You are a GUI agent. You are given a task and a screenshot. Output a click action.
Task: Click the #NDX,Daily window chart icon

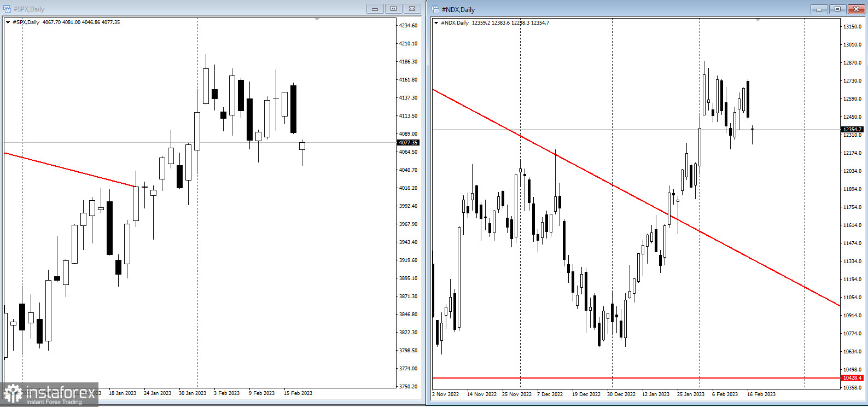(435, 9)
